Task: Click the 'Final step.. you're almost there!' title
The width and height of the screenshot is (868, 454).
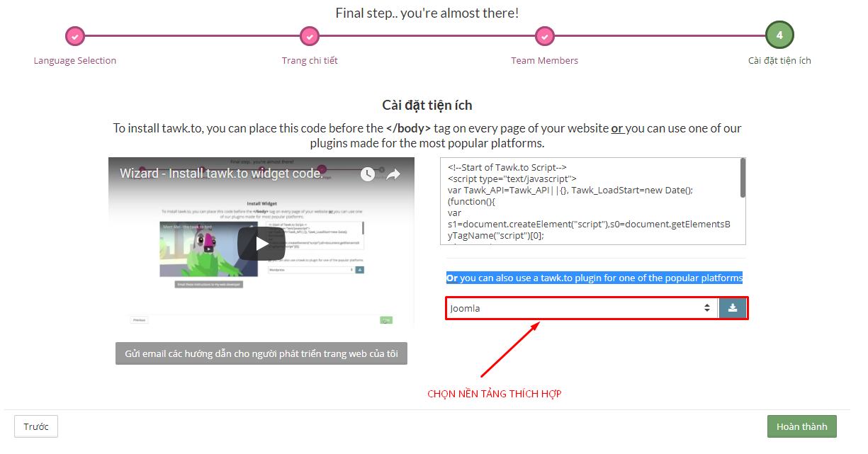Action: (427, 13)
